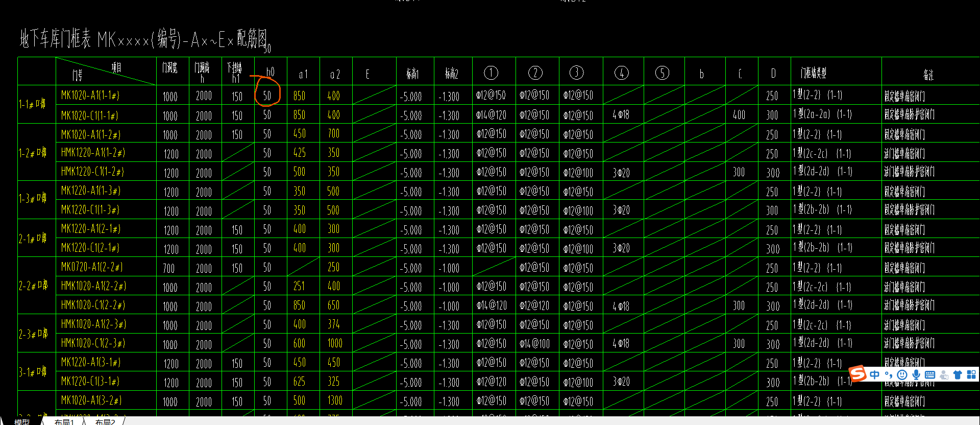The image size is (980, 425).
Task: Select a1 value 251 in HMK1020-A1(2-2#) row
Action: (299, 286)
